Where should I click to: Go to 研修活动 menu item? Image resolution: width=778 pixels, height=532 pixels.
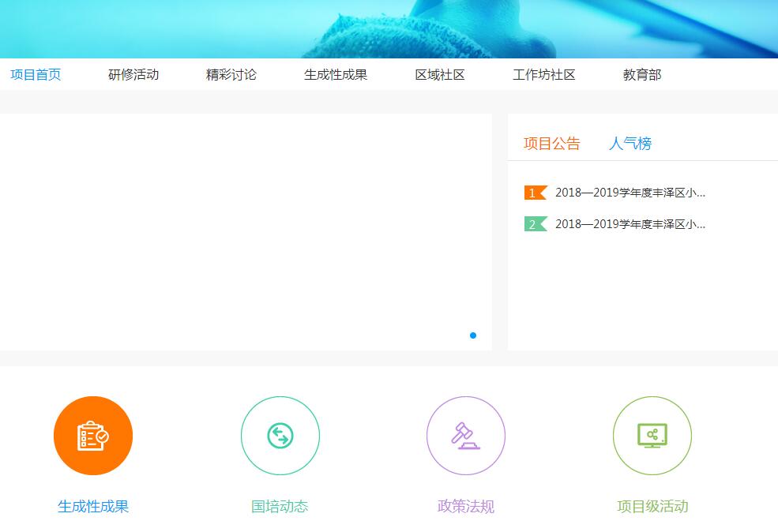pos(133,75)
